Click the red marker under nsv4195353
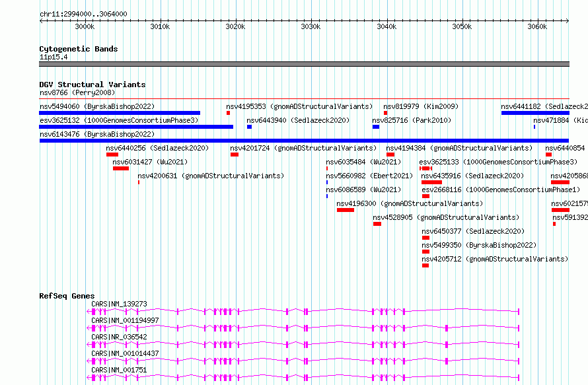Screen dimensions: 588x385 tap(228, 113)
